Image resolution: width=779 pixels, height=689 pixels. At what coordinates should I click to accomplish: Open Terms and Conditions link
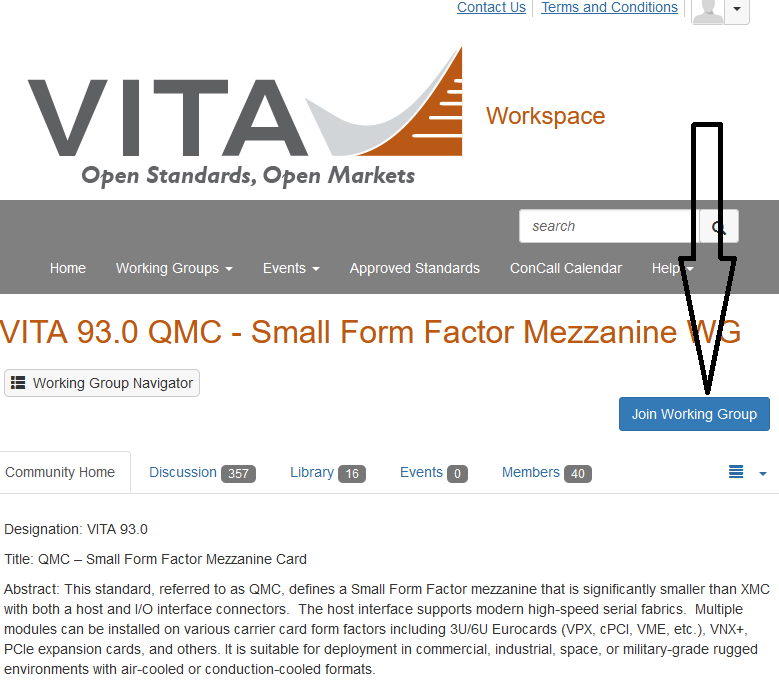(x=609, y=7)
